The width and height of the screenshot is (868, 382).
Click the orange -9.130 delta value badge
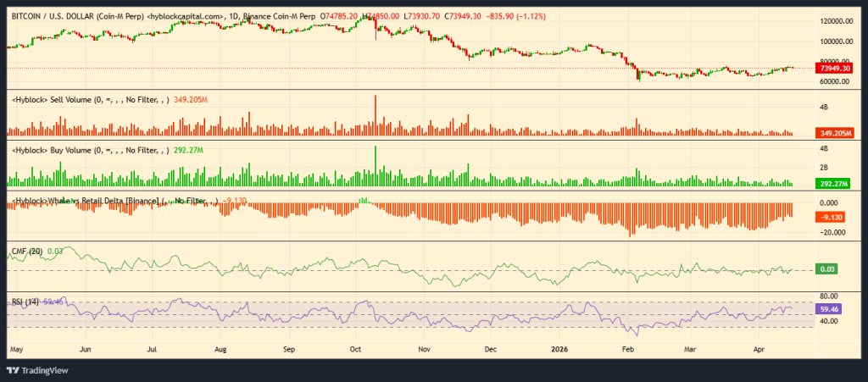pos(832,217)
